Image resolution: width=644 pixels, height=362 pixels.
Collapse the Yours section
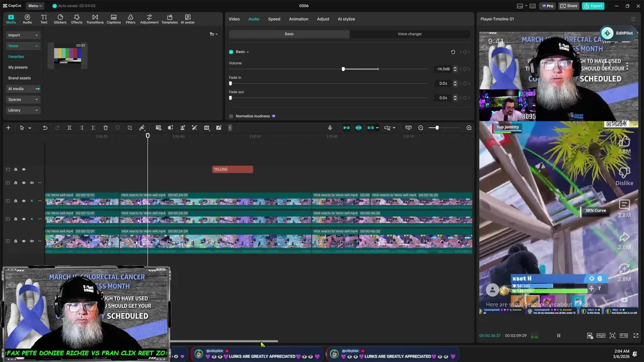(23, 46)
